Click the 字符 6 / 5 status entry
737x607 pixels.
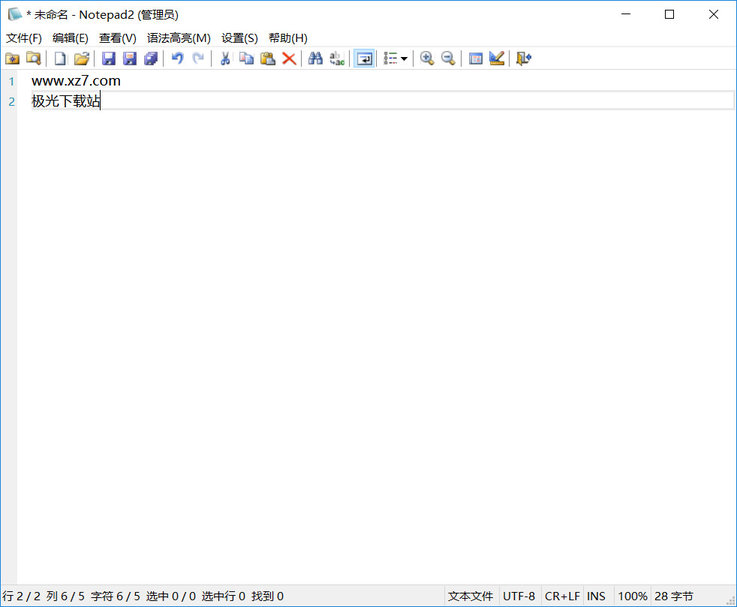[x=116, y=596]
